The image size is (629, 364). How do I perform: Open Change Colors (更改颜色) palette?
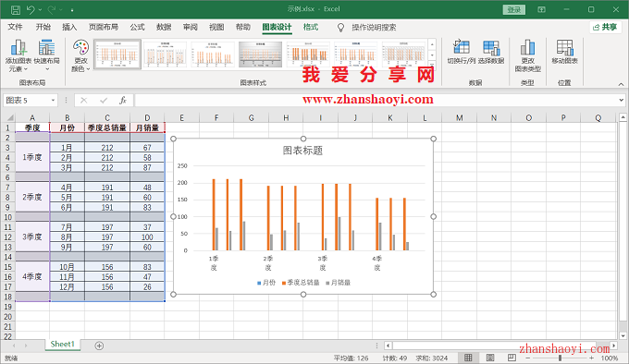80,55
